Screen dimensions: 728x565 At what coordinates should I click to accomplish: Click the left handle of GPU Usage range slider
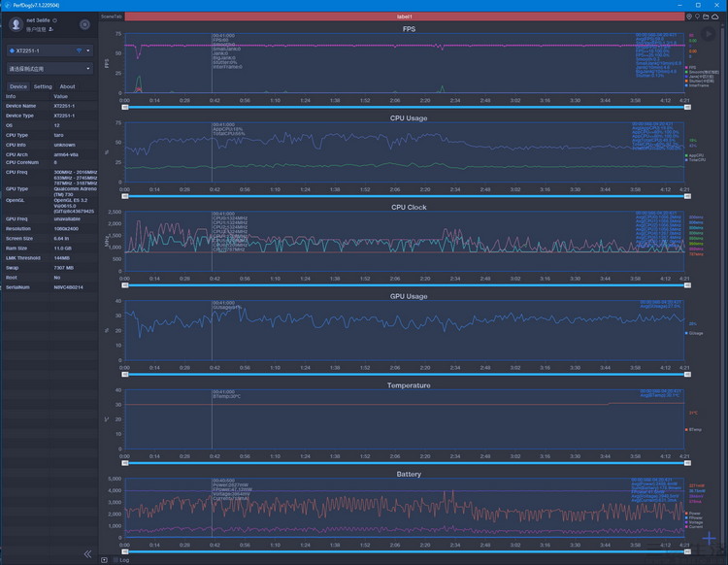click(x=125, y=374)
